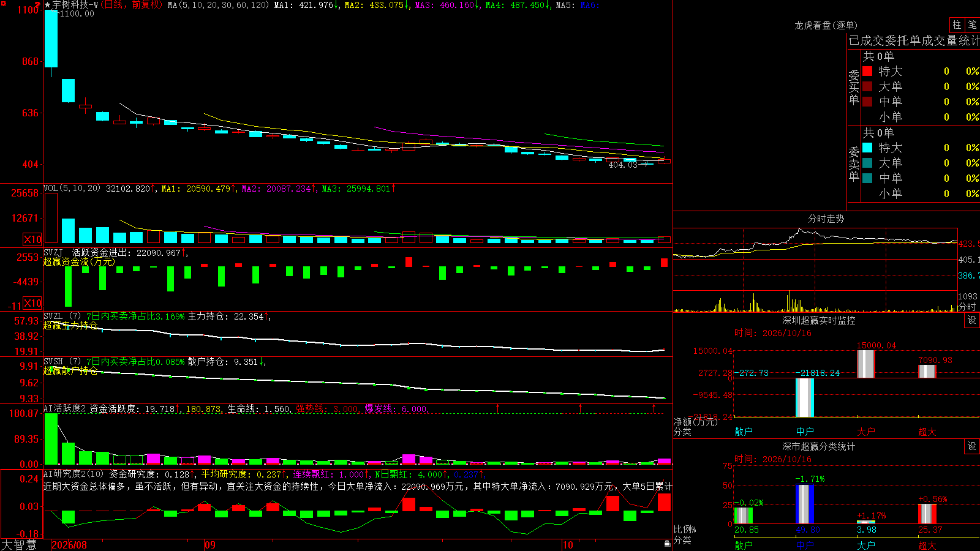Screen dimensions: 980x551
Task: Select the 龙虎看盘(逐单) panel title
Action: (x=826, y=25)
